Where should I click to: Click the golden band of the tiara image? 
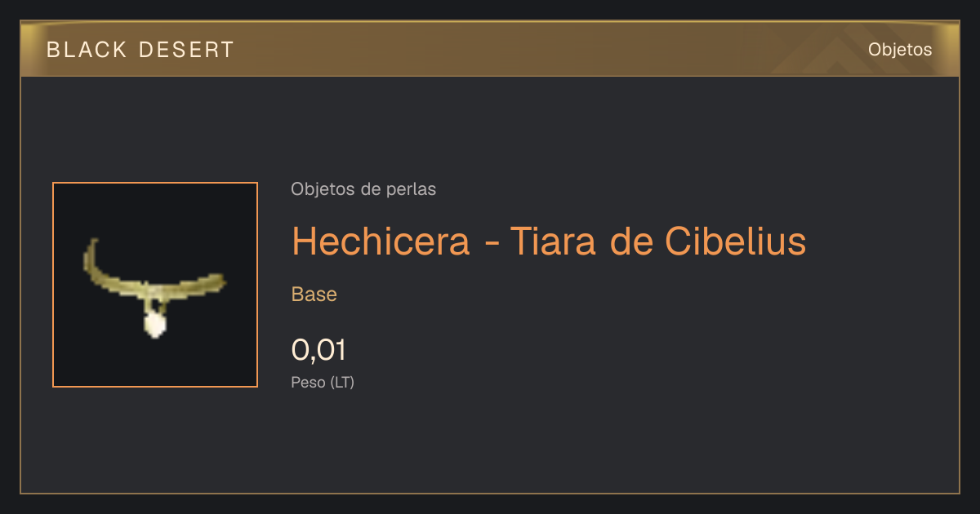(x=154, y=276)
